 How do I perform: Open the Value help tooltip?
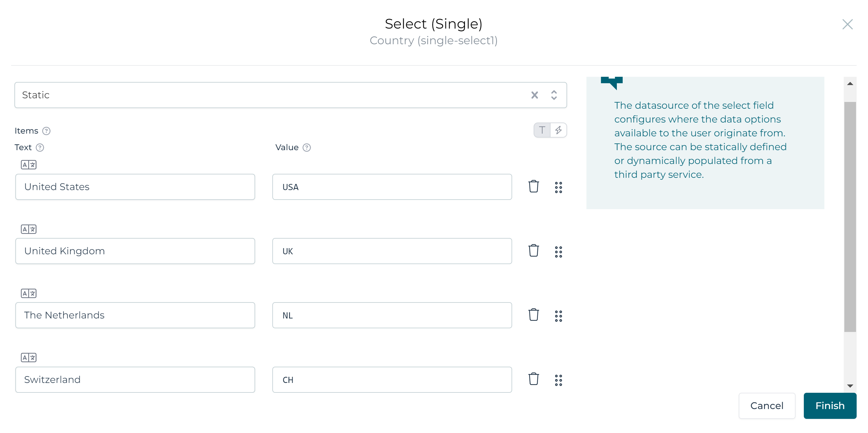click(x=306, y=147)
